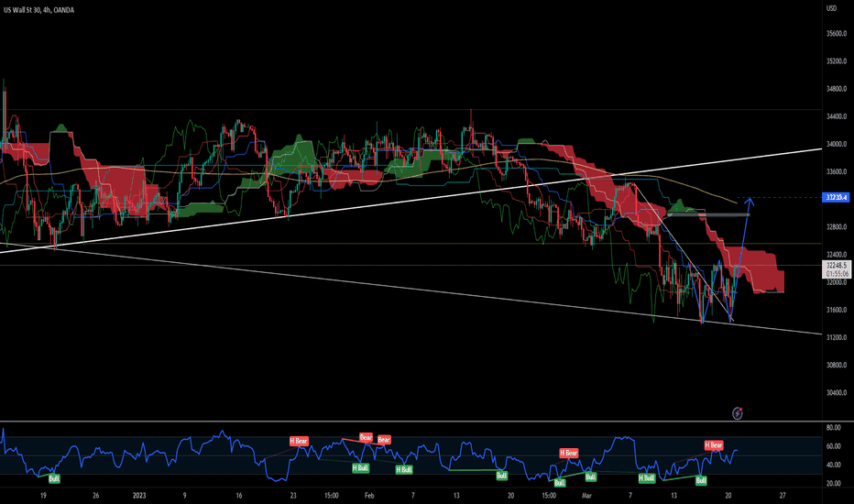
Task: Click the 32400.0 price axis label
Action: click(x=836, y=255)
